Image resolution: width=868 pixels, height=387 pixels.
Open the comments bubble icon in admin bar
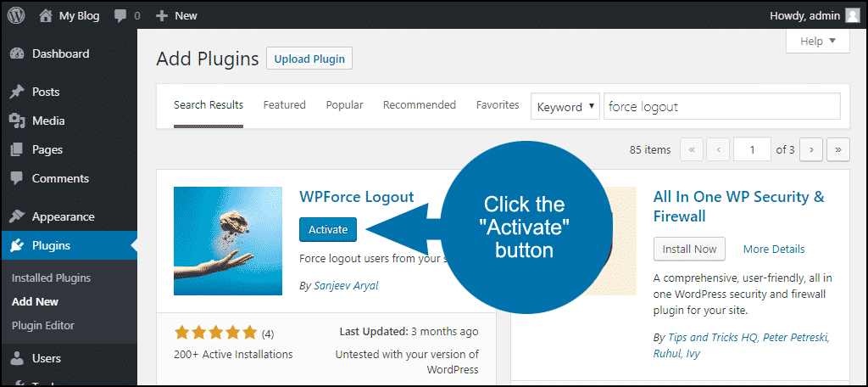pyautogui.click(x=120, y=16)
